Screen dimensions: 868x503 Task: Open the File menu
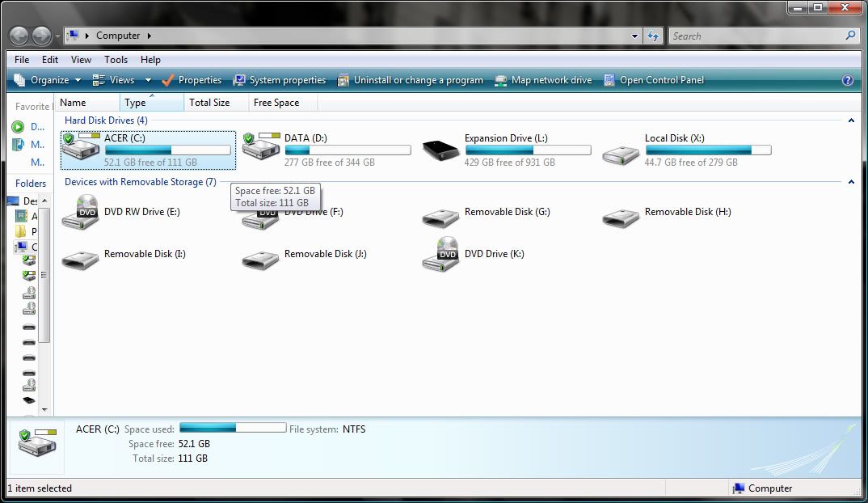pyautogui.click(x=22, y=60)
